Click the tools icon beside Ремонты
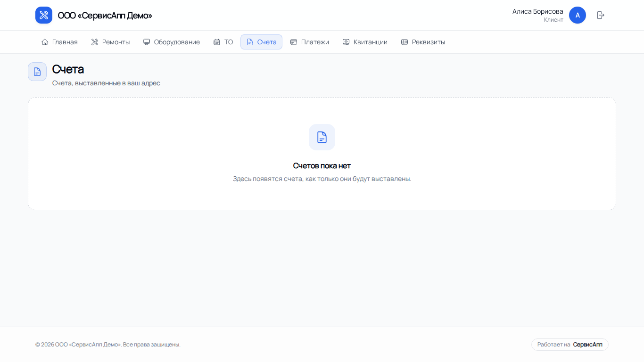This screenshot has width=644, height=362. click(95, 42)
